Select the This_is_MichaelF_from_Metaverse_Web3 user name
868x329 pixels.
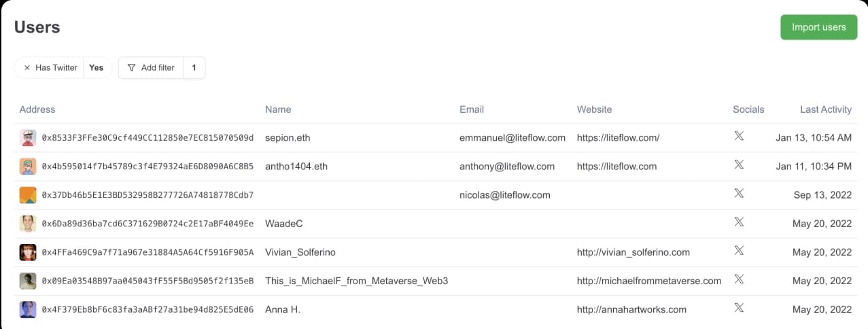(356, 281)
